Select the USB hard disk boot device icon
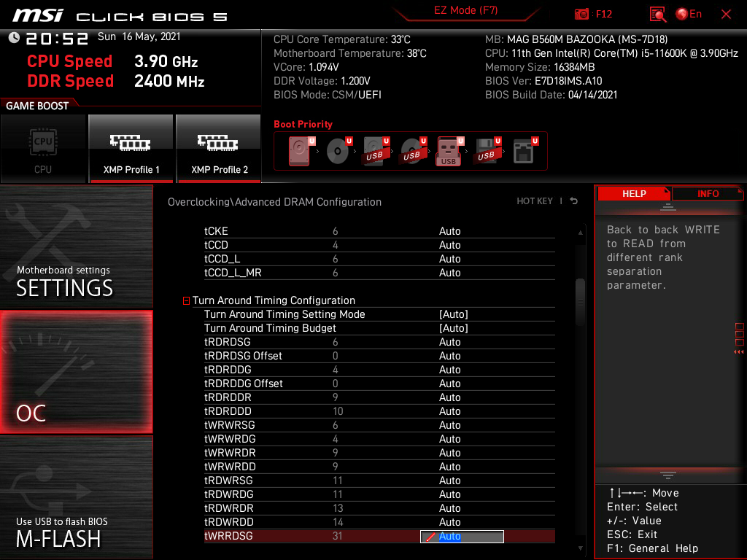Viewport: 747px width, 560px height. coord(376,151)
